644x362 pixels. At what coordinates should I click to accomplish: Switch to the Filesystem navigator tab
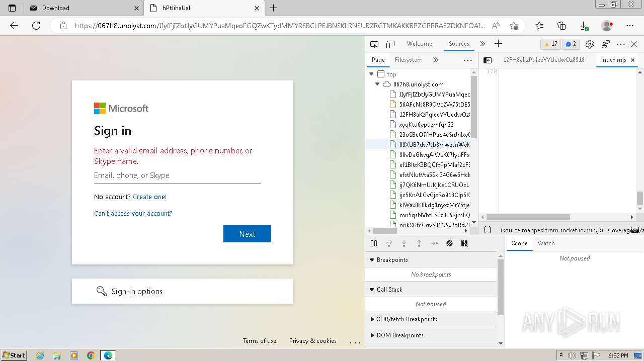click(409, 60)
